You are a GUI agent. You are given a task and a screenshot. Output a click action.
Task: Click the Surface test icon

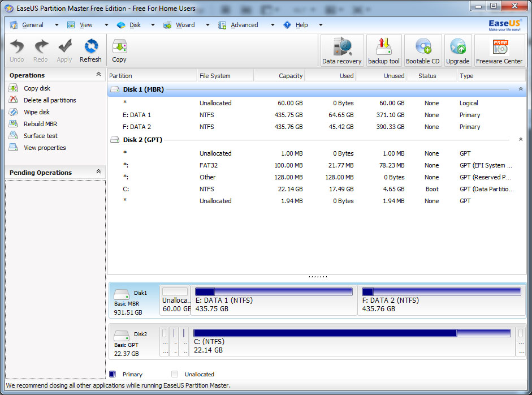tap(13, 135)
